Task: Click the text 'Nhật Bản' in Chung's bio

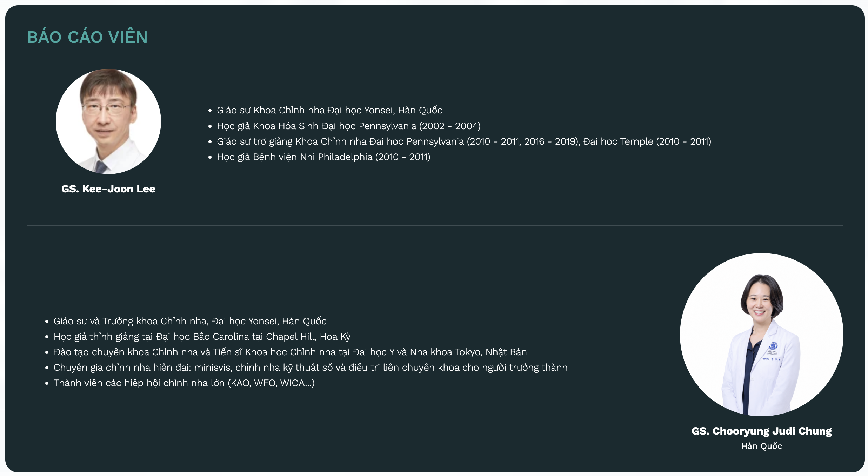Action: [506, 352]
